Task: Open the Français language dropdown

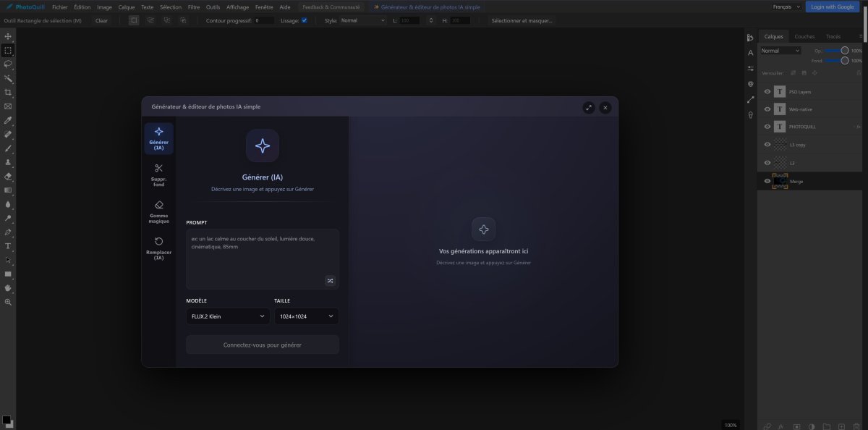Action: (x=786, y=7)
